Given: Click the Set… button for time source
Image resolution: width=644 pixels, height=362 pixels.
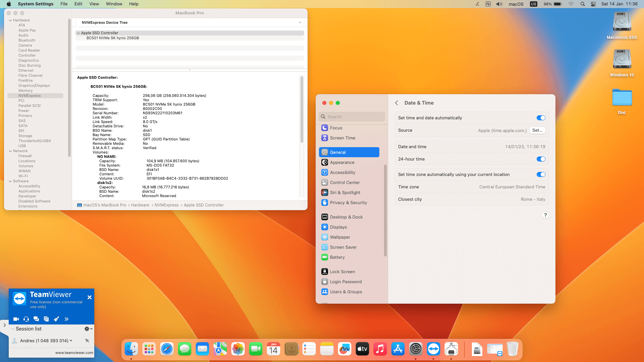Looking at the screenshot, I should [537, 130].
